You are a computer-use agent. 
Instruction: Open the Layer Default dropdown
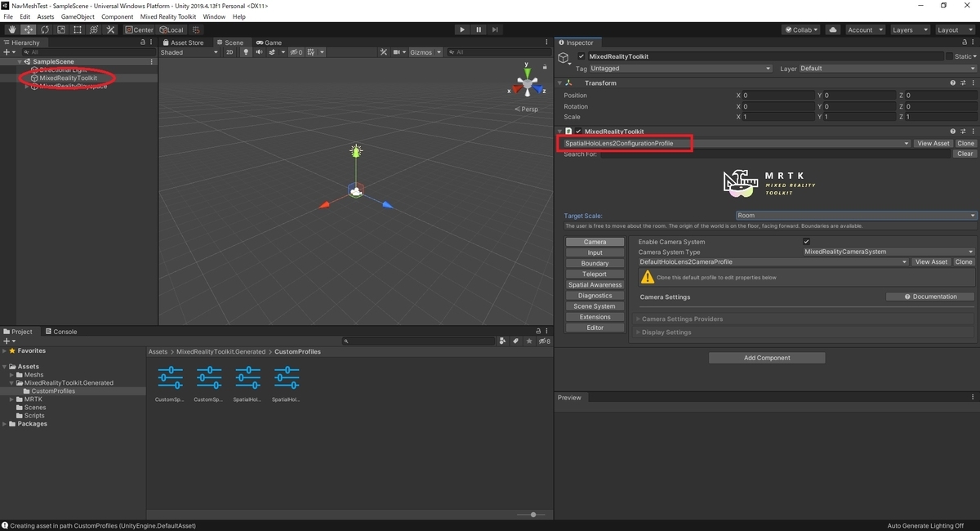pos(888,69)
